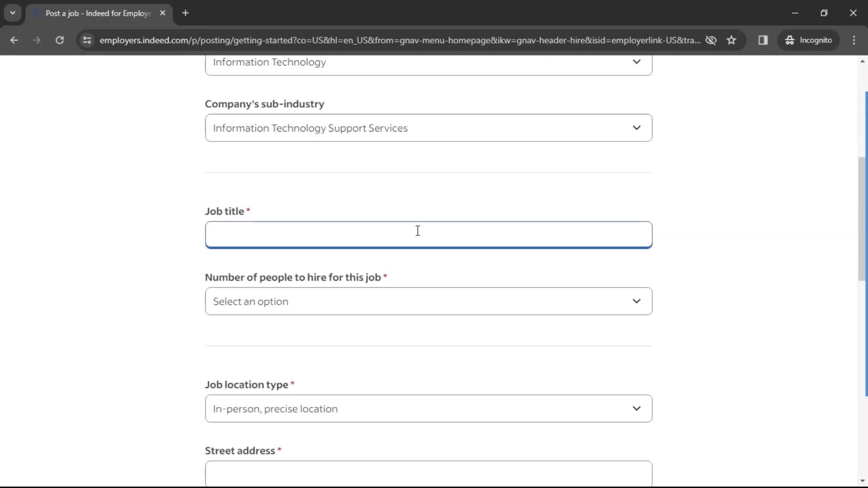The image size is (868, 488).
Task: Click the forward navigation arrow
Action: (x=37, y=40)
